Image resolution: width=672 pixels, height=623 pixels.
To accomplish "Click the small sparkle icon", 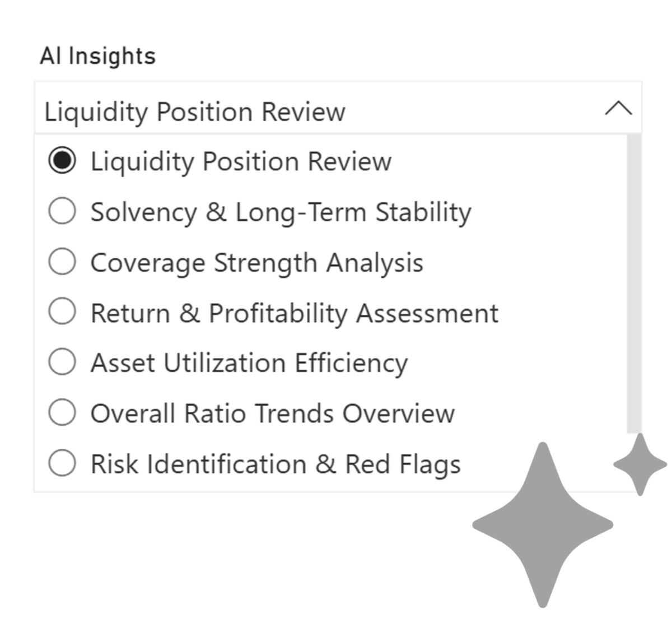I will [x=640, y=464].
